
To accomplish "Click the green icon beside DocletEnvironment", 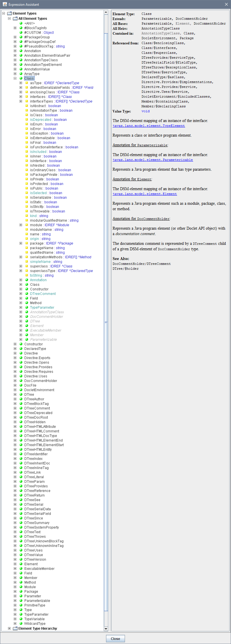I will (x=21, y=390).
